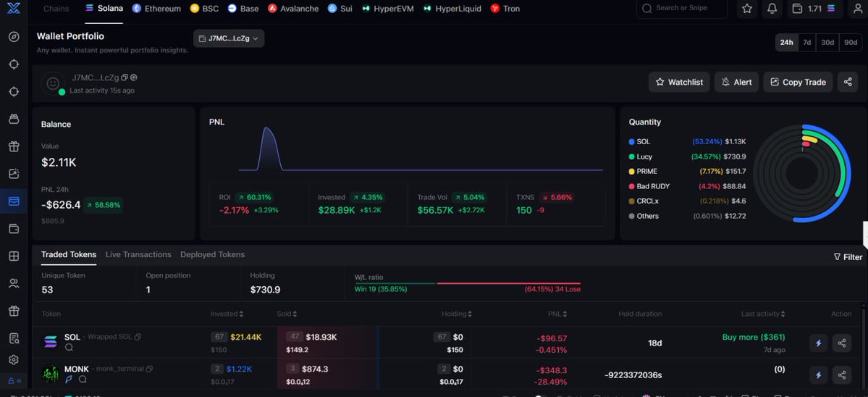Click the lock collapse sidebar control
Viewport: 868px width, 397px height.
pyautogui.click(x=14, y=381)
